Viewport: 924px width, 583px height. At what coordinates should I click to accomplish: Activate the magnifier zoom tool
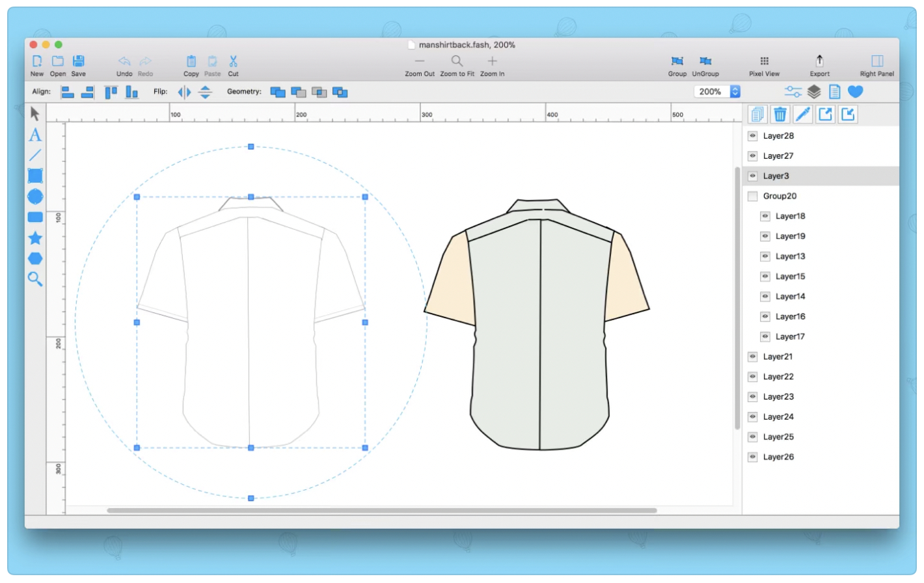pos(35,280)
